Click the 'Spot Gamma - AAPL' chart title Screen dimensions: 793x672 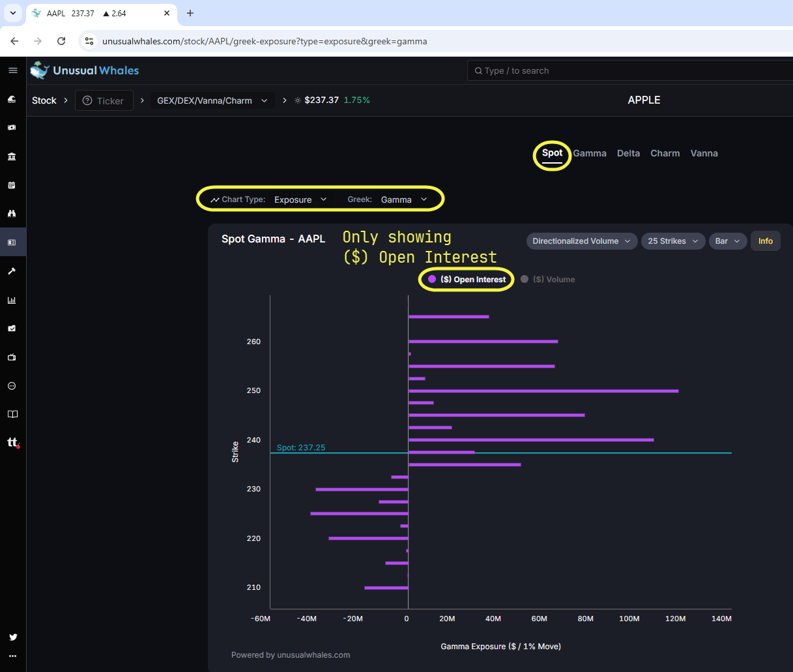click(273, 239)
